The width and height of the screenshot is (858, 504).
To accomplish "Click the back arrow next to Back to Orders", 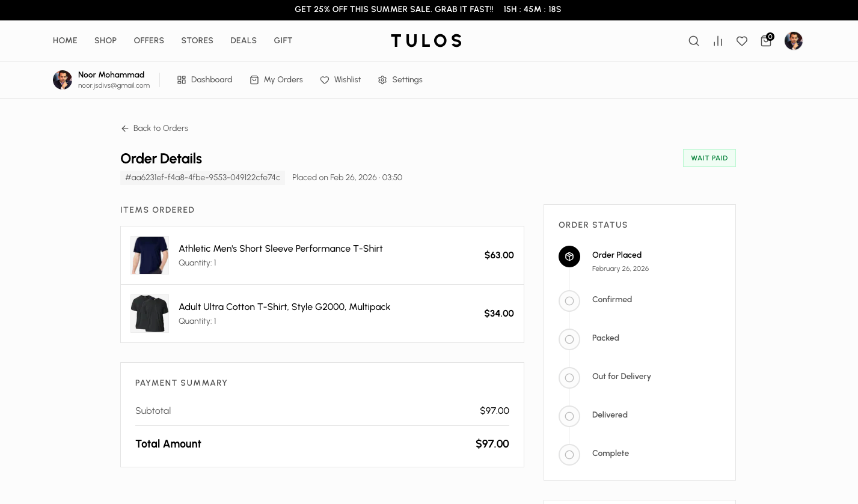I will [x=125, y=129].
